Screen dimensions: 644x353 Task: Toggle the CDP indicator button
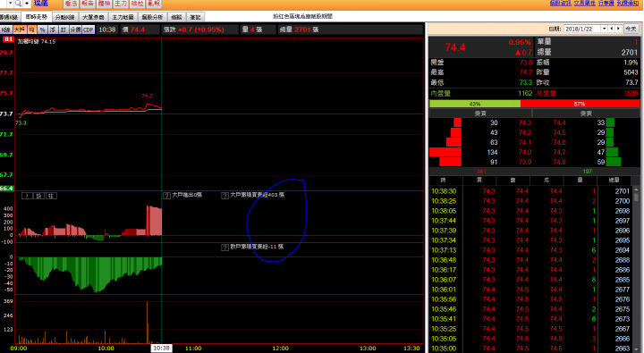pyautogui.click(x=89, y=29)
